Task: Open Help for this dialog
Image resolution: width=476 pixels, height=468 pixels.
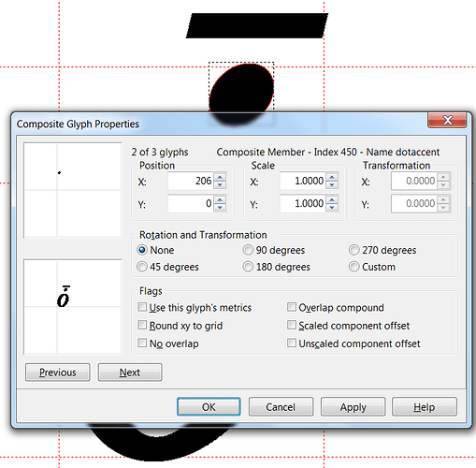Action: click(x=425, y=407)
